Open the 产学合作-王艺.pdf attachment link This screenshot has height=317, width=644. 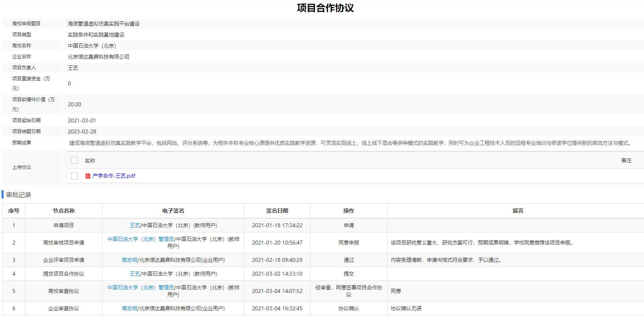114,176
